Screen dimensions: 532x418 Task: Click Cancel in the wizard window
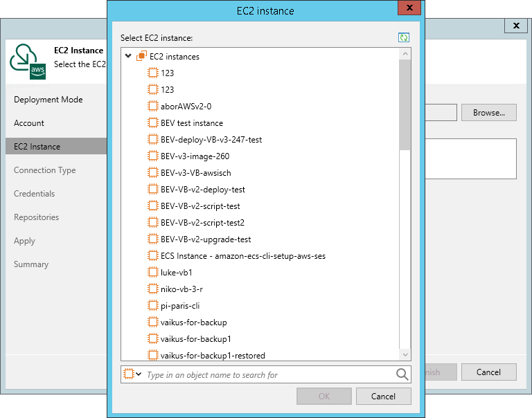coord(489,372)
